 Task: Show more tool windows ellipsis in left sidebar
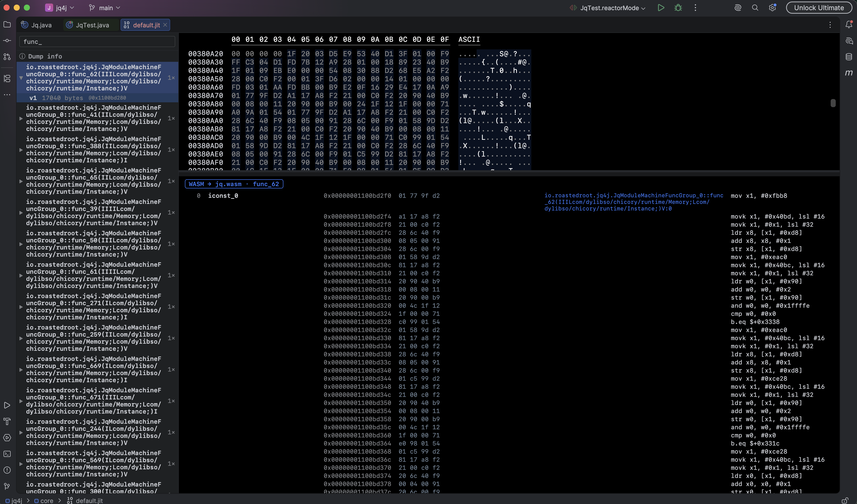point(7,94)
